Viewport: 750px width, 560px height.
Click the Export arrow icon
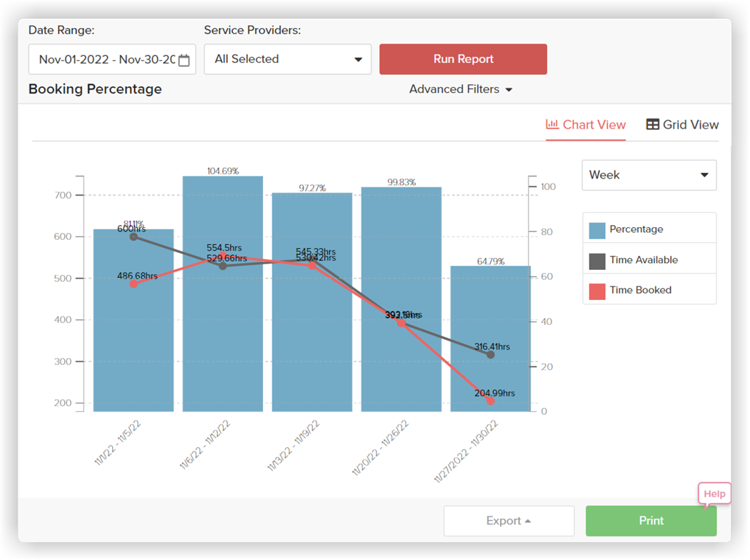528,521
